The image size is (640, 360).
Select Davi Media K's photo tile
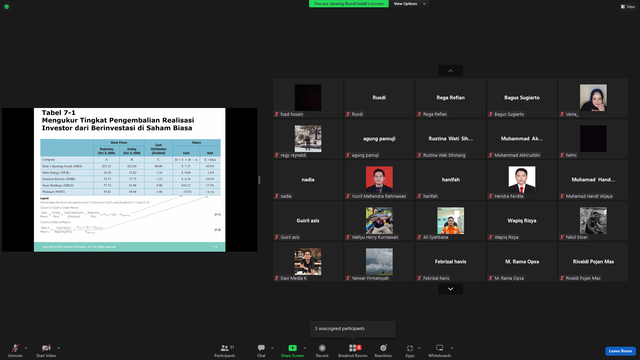point(308,262)
